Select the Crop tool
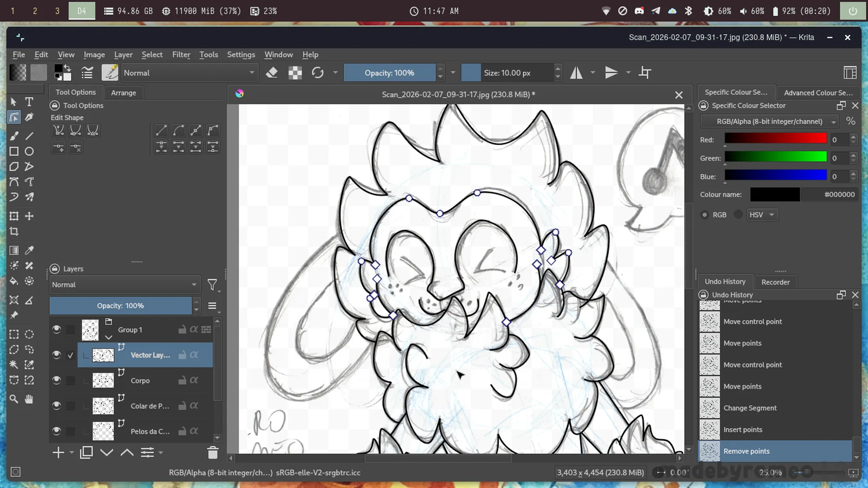The image size is (868, 488). click(14, 231)
